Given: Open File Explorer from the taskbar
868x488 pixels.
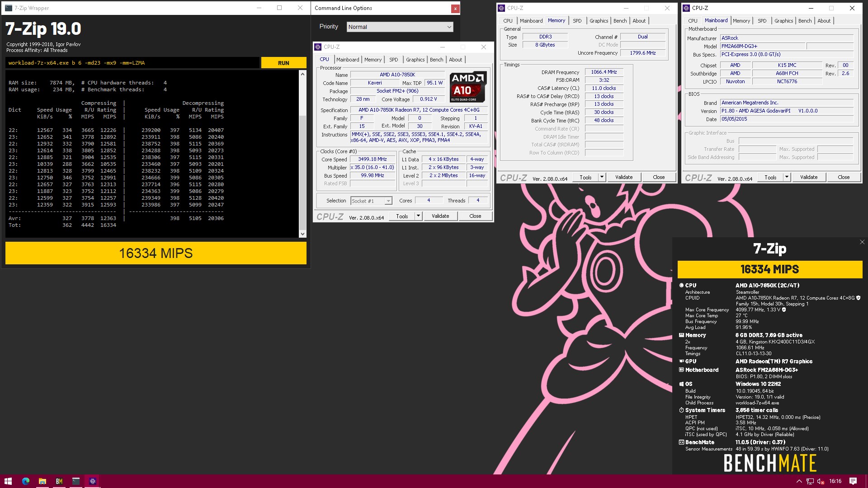Looking at the screenshot, I should [42, 481].
